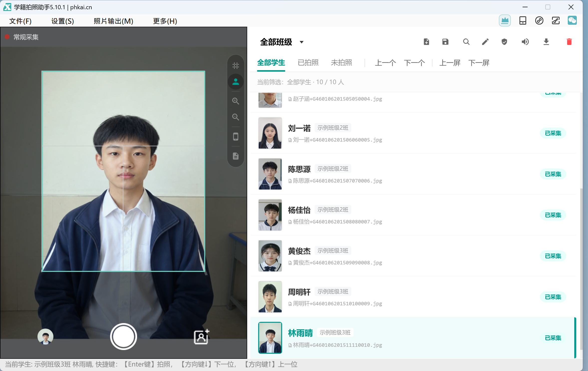This screenshot has width=588, height=371.
Task: Open the 设置(S) menu
Action: coord(63,21)
